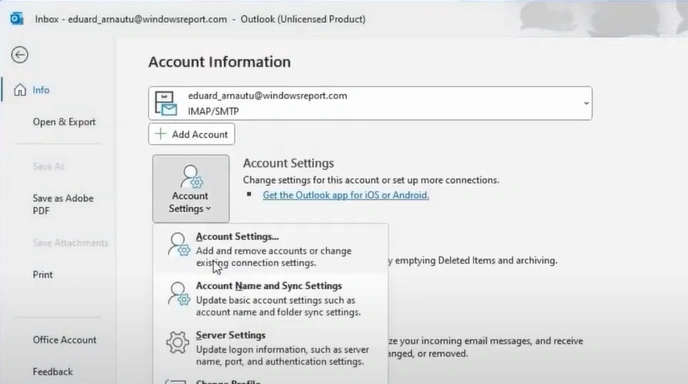Open Office Account page
688x384 pixels.
pos(64,340)
